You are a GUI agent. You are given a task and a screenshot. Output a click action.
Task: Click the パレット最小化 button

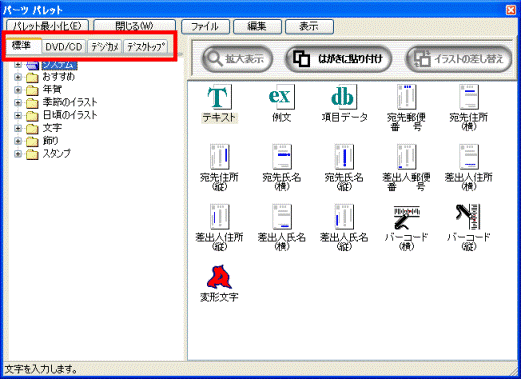point(47,26)
